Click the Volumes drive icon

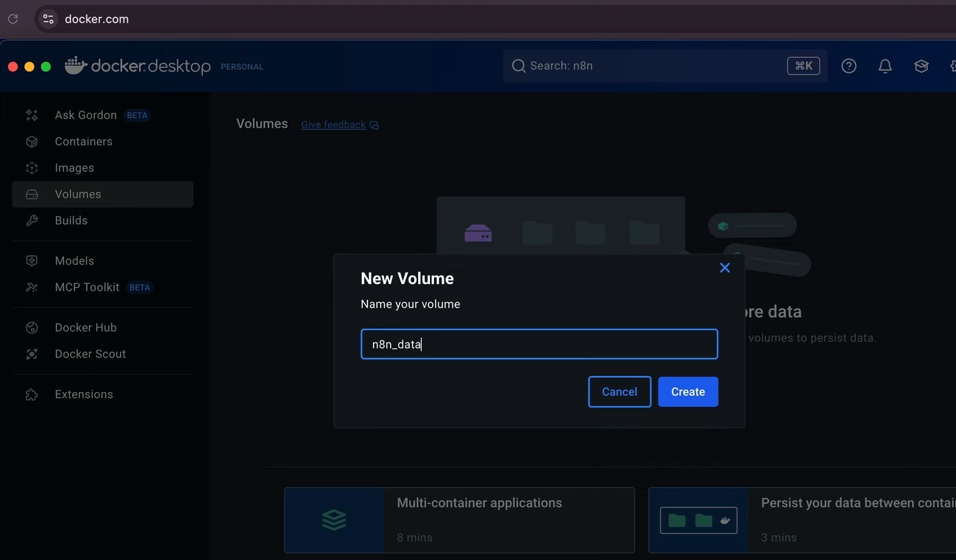click(32, 194)
